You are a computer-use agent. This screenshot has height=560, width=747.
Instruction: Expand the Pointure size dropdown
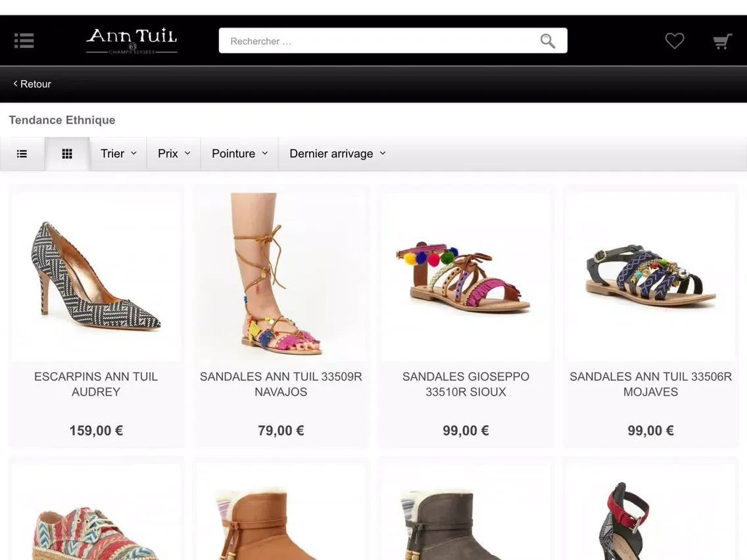[x=239, y=154]
